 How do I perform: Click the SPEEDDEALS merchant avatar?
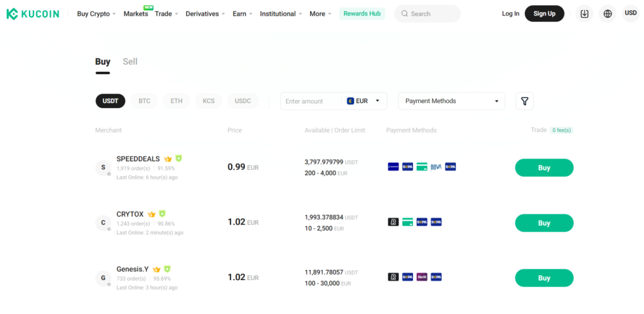103,168
